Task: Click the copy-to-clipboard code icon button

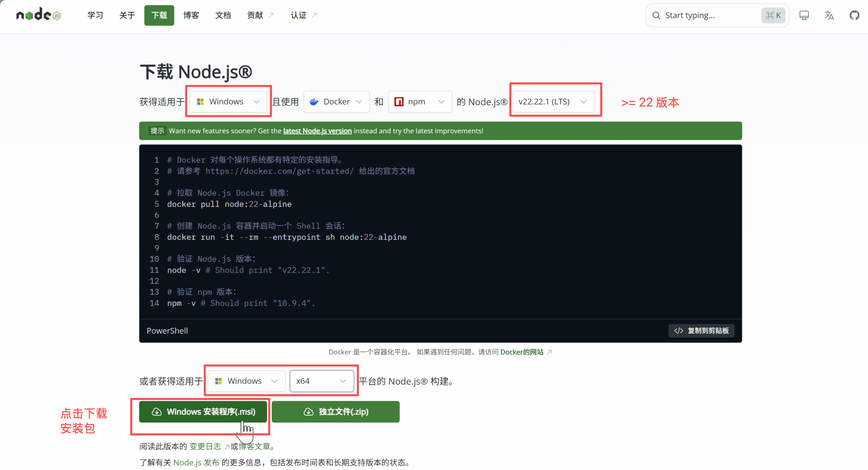Action: click(701, 331)
